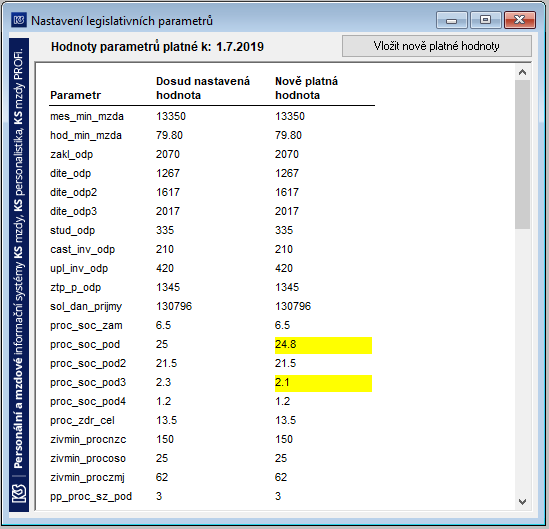Screen dimensions: 549x529
Task: Click the old value 25 of proc_soc_pod
Action: (162, 344)
